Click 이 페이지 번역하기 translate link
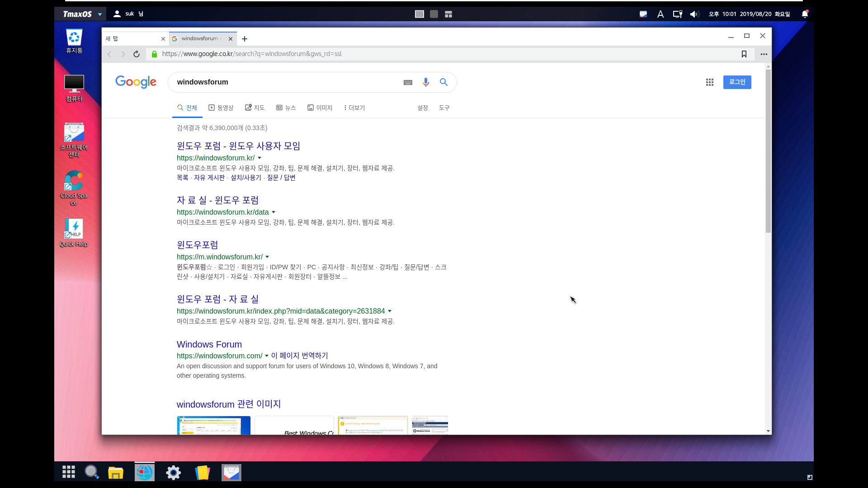The image size is (868, 488). pos(300,356)
